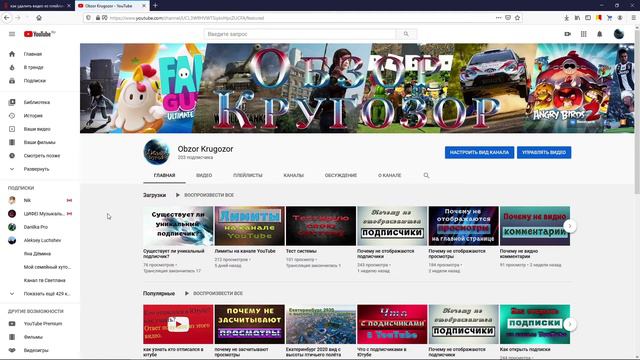The image size is (640, 360).
Task: Bookmark the page with the star icon
Action: 518,18
